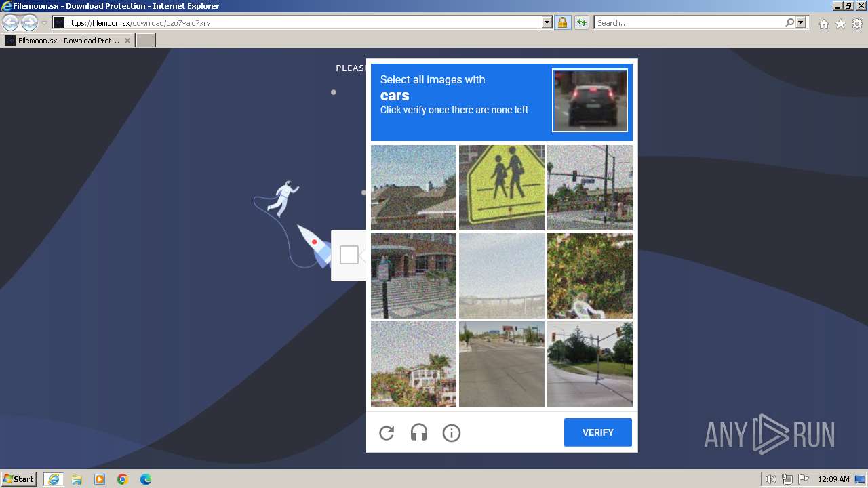Select the tile with palm tree and white house

point(414,364)
